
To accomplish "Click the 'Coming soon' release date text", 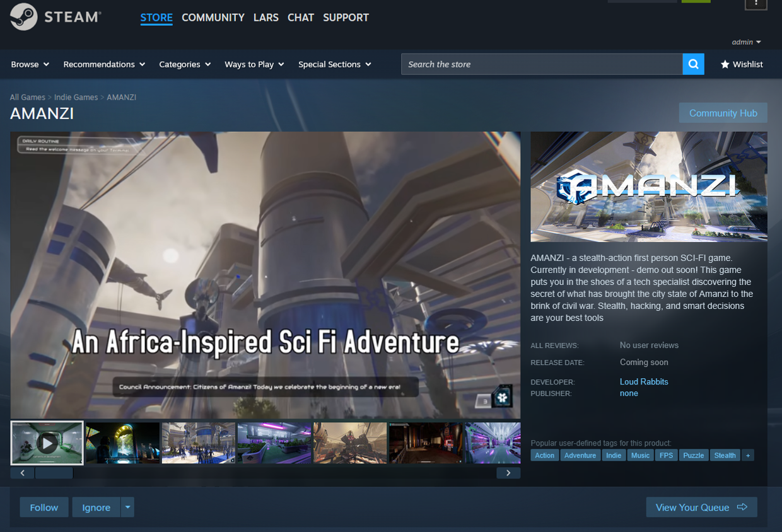I will point(644,362).
